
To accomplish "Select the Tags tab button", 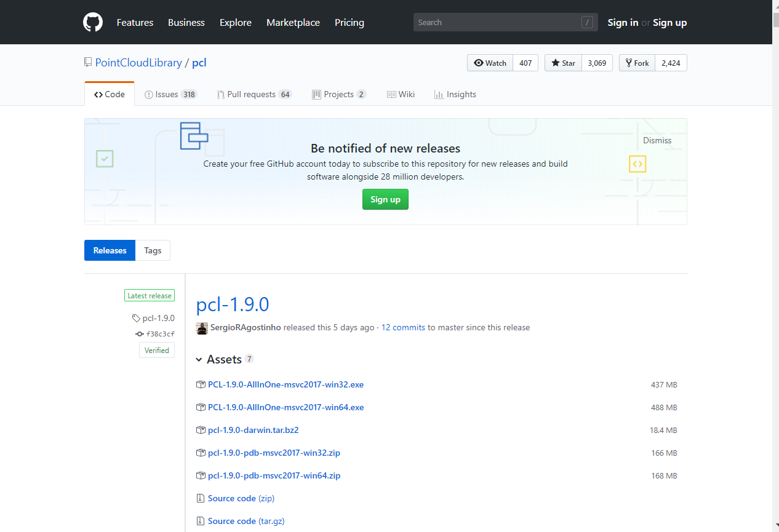I will (x=153, y=250).
